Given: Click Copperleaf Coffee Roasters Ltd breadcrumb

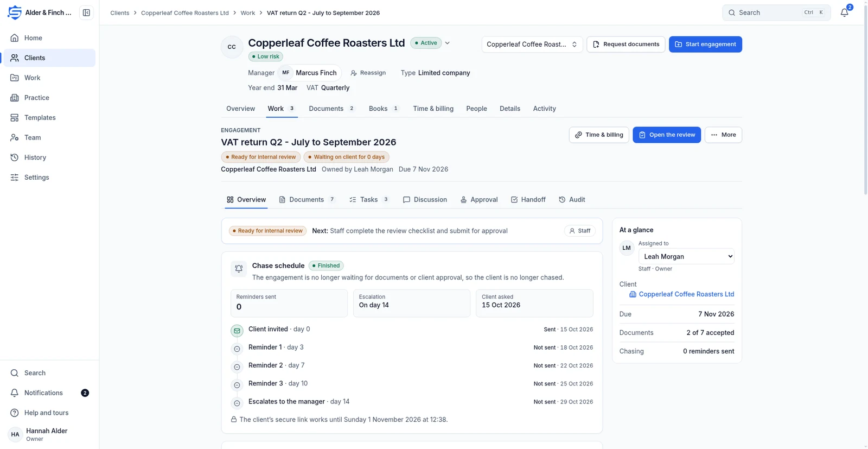Looking at the screenshot, I should (185, 12).
